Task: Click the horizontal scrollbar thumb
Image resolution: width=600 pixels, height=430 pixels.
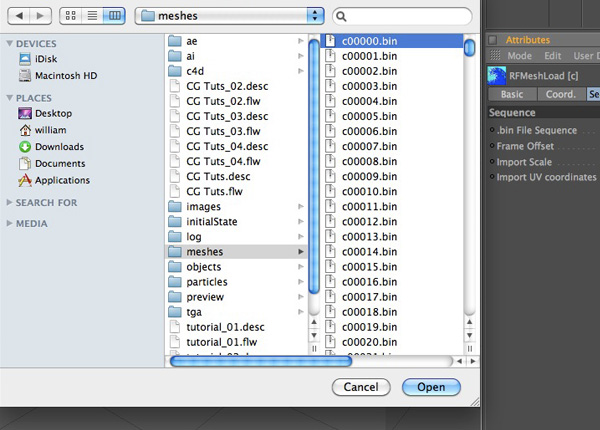Action: [261, 361]
